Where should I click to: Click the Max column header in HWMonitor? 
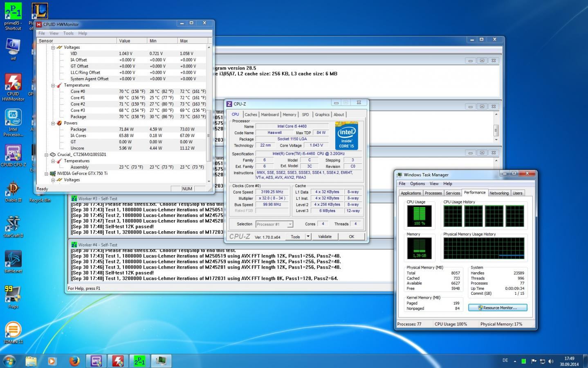click(x=192, y=41)
